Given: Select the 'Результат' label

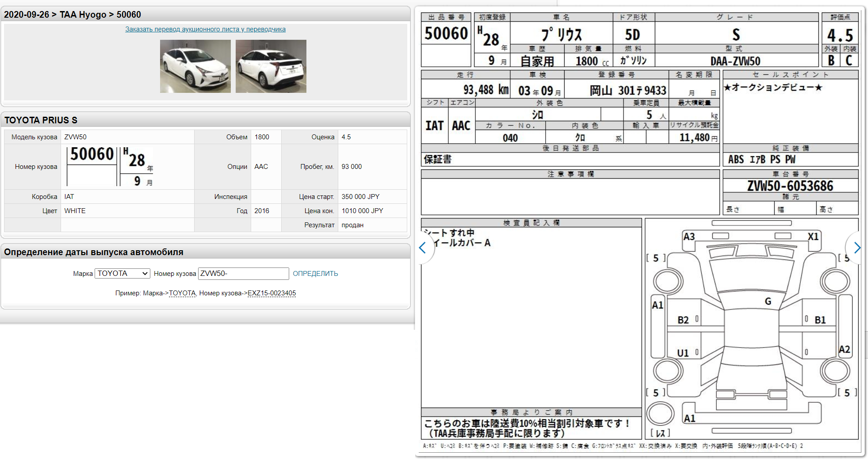Looking at the screenshot, I should 319,225.
